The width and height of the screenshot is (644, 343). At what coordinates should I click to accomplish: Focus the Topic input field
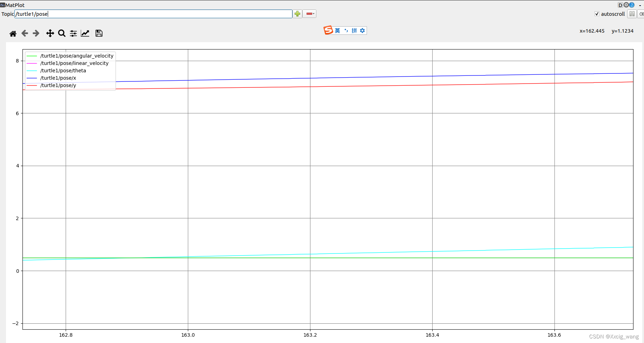coord(153,14)
